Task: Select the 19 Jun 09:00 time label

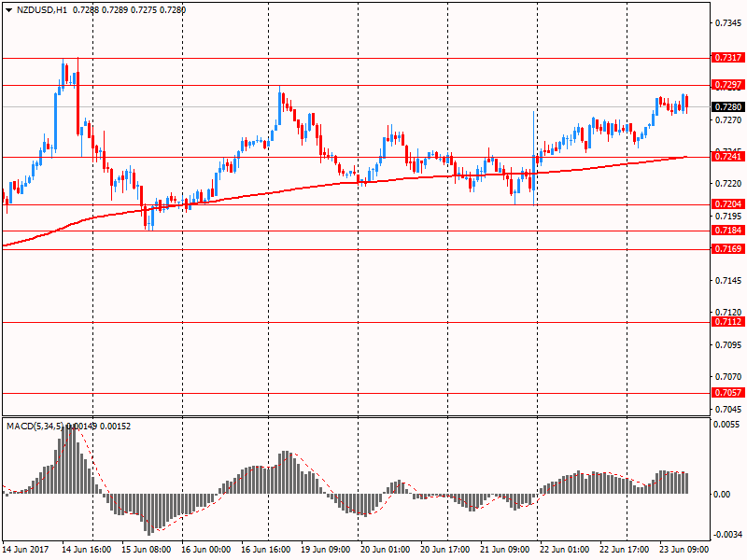Action: 326,549
